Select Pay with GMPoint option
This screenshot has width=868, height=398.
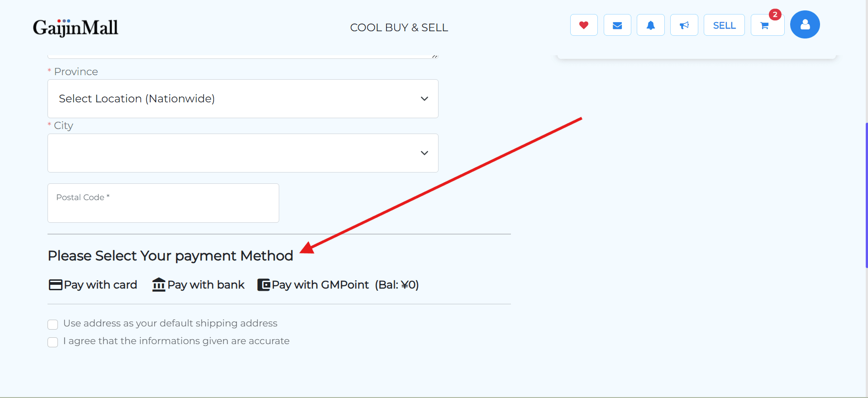pos(320,285)
